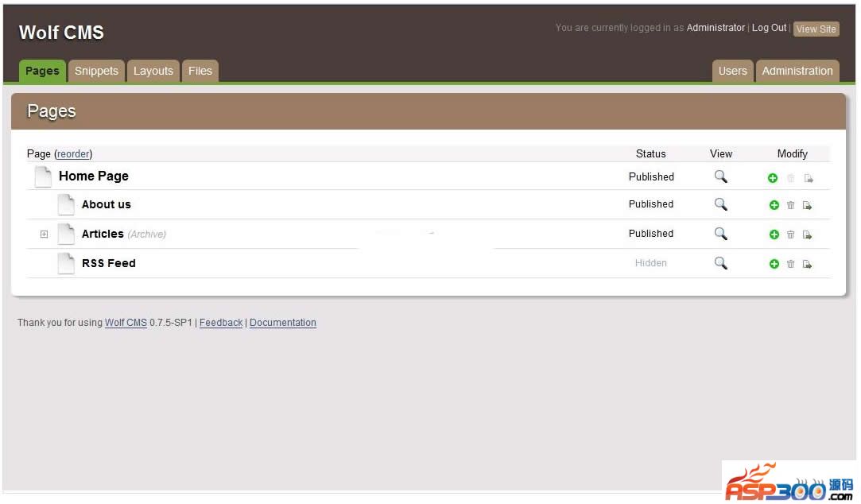861x504 pixels.
Task: View the Home Page with magnifier icon
Action: pos(720,176)
